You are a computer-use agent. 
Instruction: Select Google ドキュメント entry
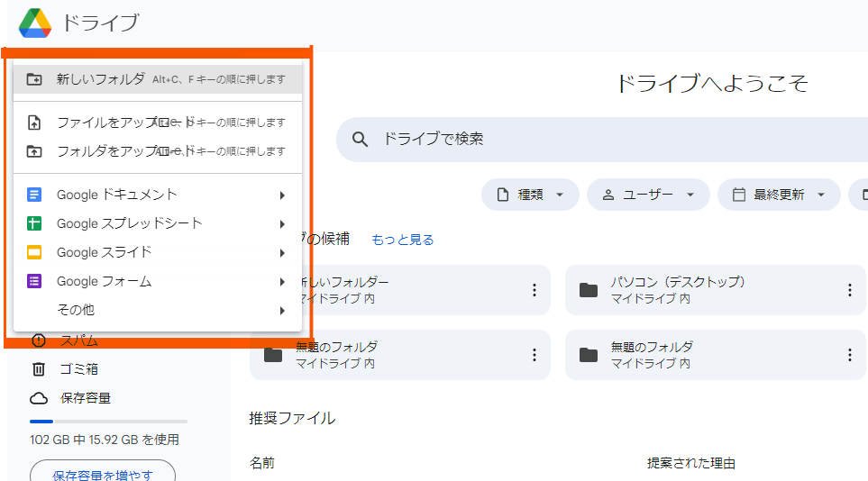pos(158,195)
